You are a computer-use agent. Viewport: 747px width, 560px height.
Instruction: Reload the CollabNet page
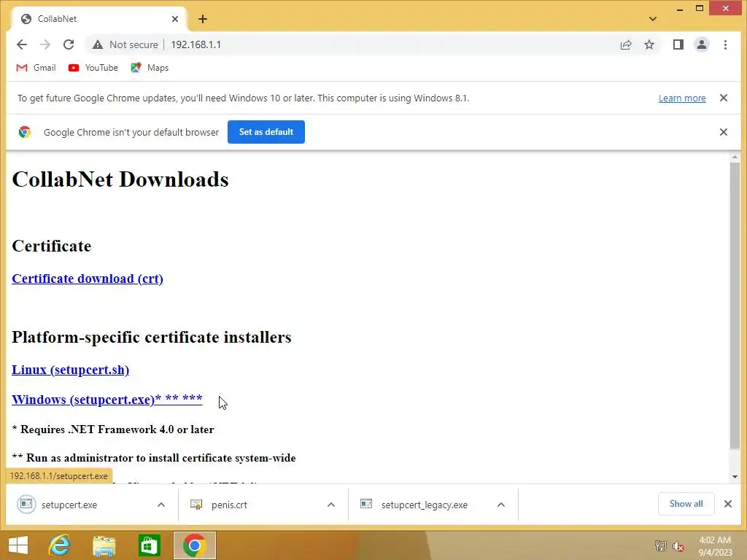click(69, 44)
